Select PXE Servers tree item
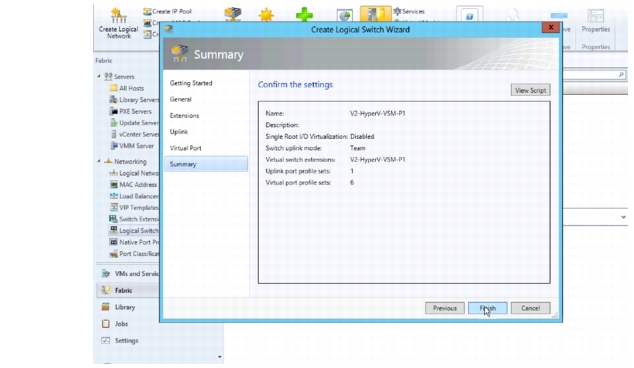The image size is (634, 368). 131,111
